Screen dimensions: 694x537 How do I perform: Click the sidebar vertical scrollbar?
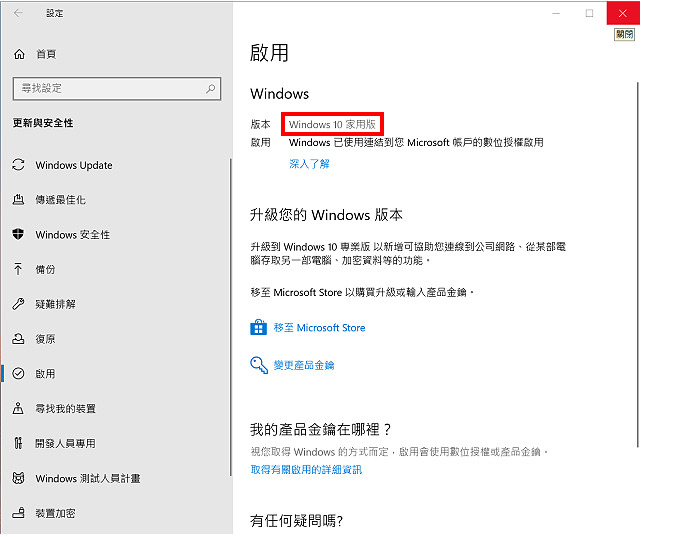pos(231,317)
